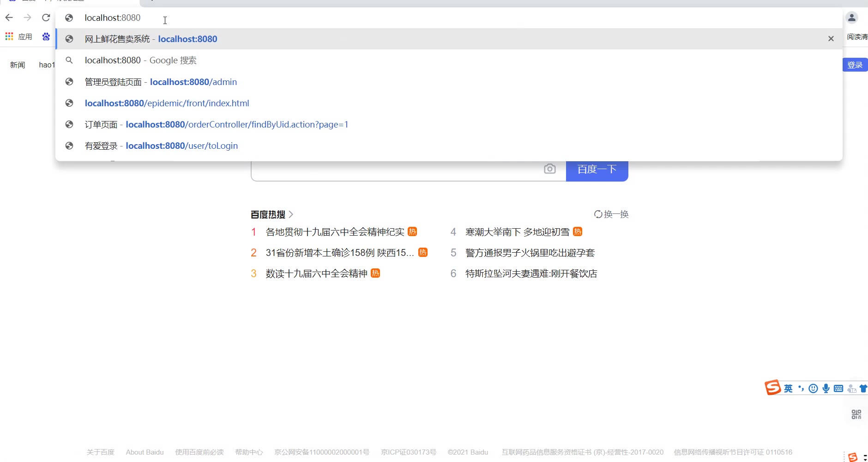Click the address bar text localhost:8080
868x462 pixels.
[113, 18]
